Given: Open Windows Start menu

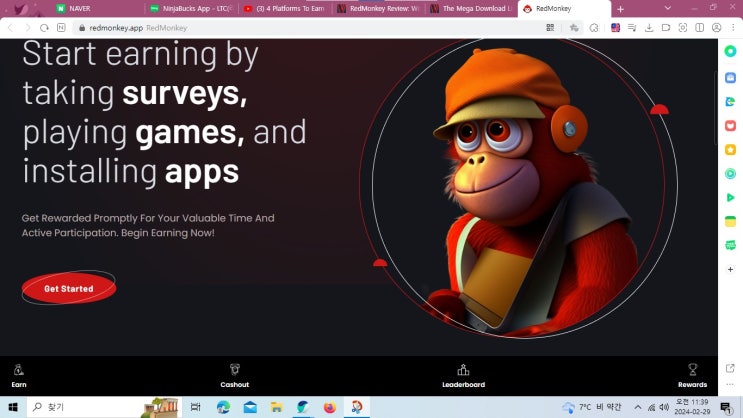Looking at the screenshot, I should tap(13, 407).
